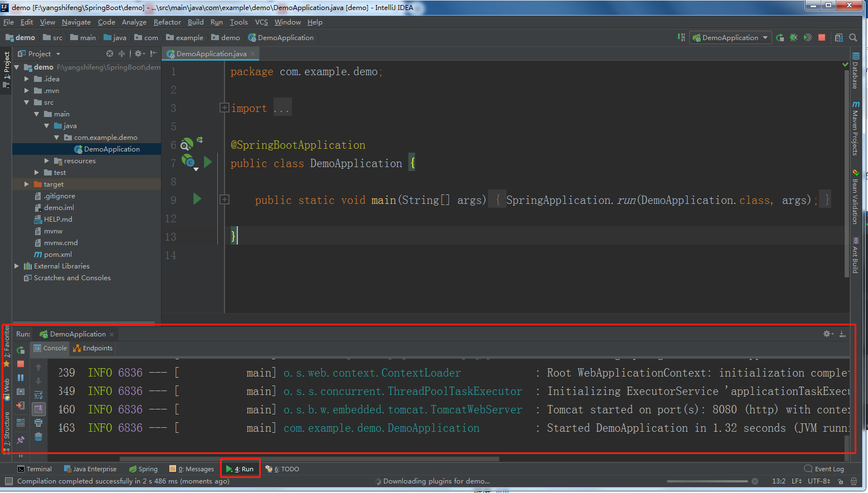The width and height of the screenshot is (868, 493).
Task: Click the UTF-8 encoding selector in status bar
Action: pyautogui.click(x=819, y=481)
